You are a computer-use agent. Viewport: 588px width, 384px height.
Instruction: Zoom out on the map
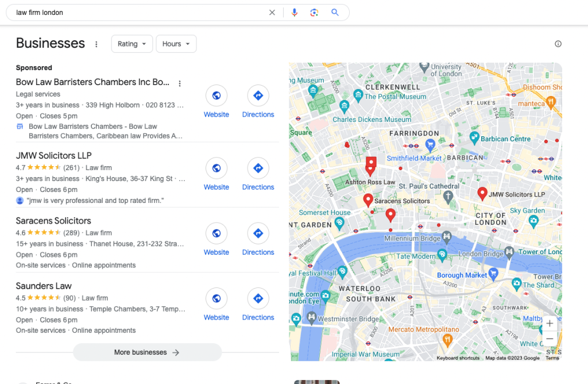(x=550, y=339)
